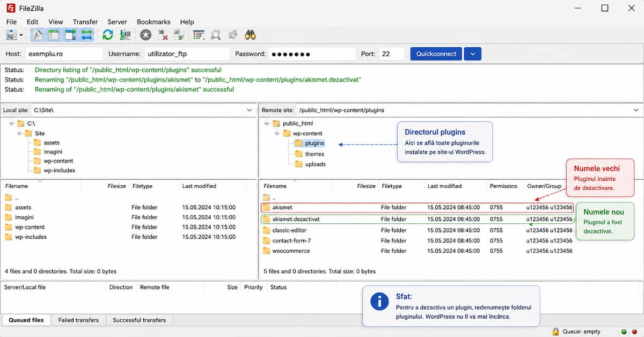Select the contact-form-7 folder row
The height and width of the screenshot is (337, 644).
tap(417, 240)
